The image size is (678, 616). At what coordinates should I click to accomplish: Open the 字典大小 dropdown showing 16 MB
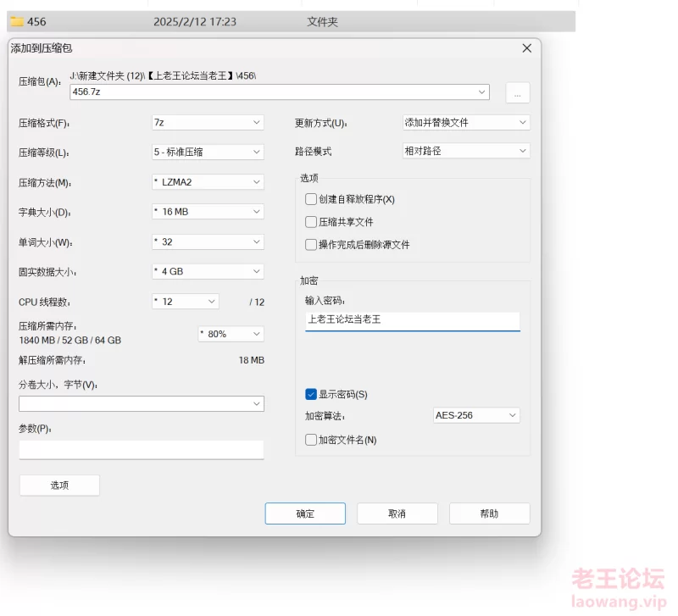208,211
